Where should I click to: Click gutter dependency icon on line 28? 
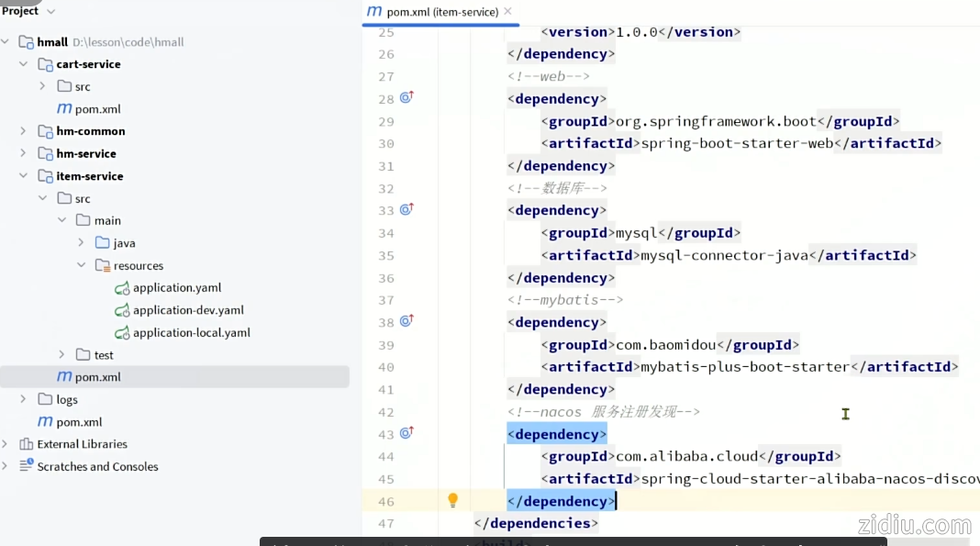click(x=406, y=97)
